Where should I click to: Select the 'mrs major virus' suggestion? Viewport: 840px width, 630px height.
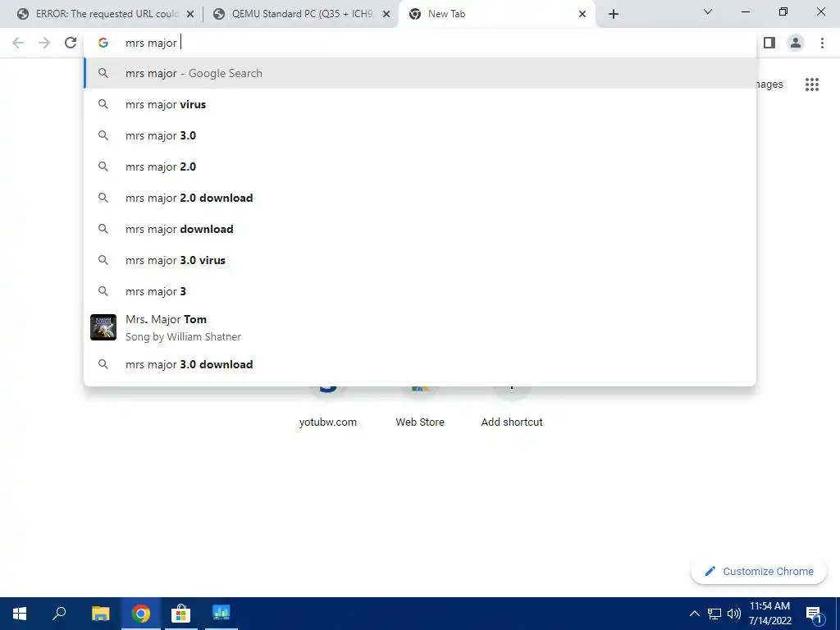(x=420, y=104)
